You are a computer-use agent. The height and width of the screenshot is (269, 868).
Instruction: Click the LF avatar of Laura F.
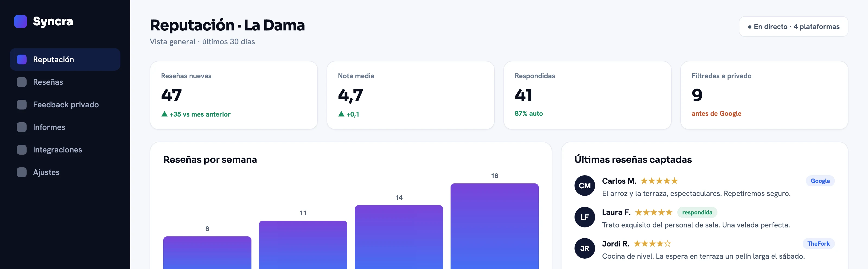pyautogui.click(x=585, y=217)
